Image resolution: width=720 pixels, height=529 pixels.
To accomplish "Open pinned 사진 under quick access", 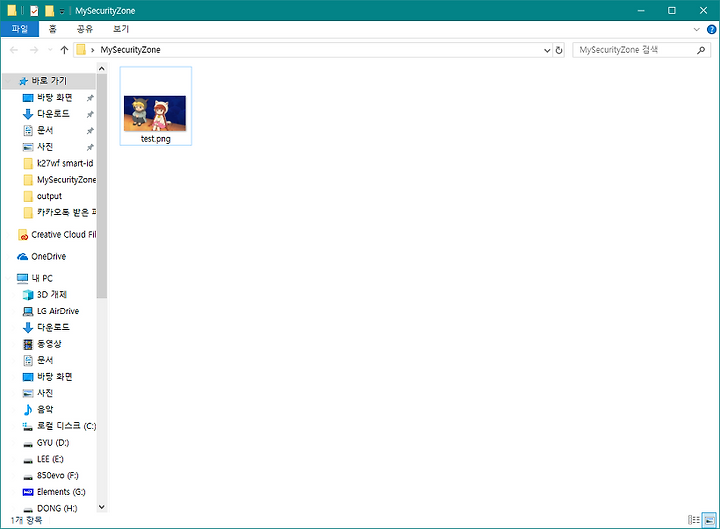I will click(x=45, y=147).
